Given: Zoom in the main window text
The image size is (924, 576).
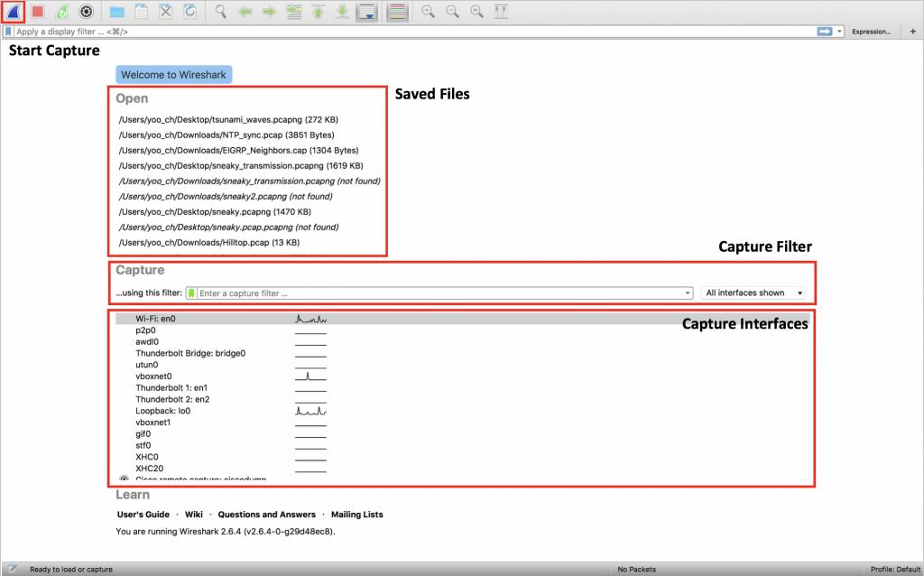Looking at the screenshot, I should 429,11.
